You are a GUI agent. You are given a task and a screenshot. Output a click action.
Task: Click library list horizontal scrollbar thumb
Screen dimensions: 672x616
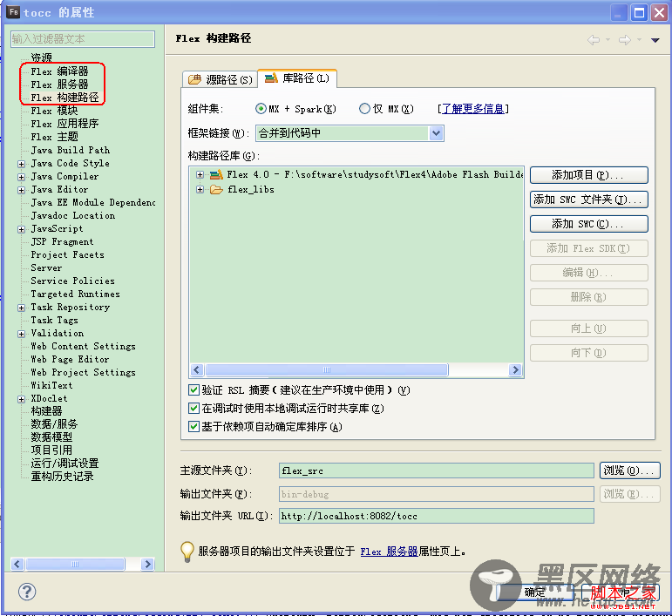click(x=327, y=369)
